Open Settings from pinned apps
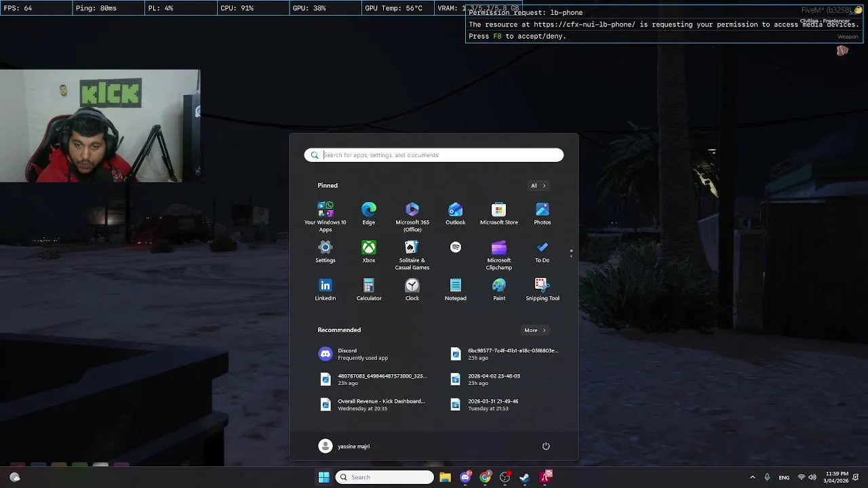The width and height of the screenshot is (868, 488). click(x=325, y=251)
